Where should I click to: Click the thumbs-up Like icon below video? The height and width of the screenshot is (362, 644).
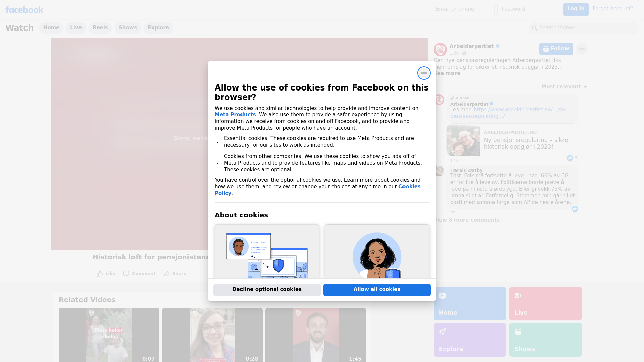(100, 274)
